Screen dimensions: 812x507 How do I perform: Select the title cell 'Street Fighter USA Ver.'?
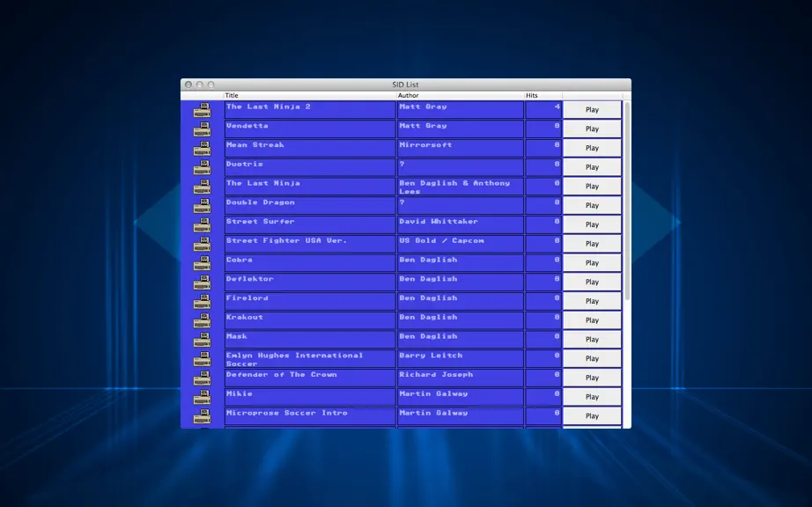click(310, 244)
